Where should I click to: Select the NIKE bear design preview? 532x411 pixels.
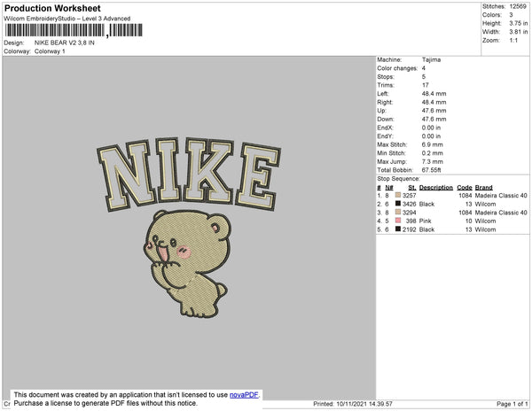(189, 228)
